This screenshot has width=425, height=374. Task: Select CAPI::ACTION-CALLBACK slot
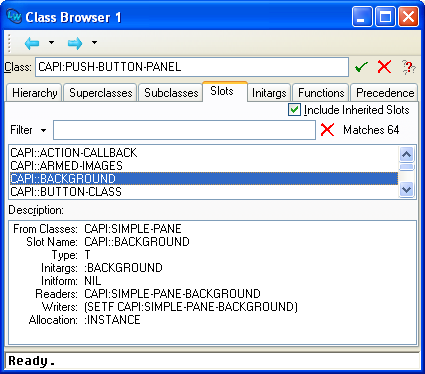(204, 153)
